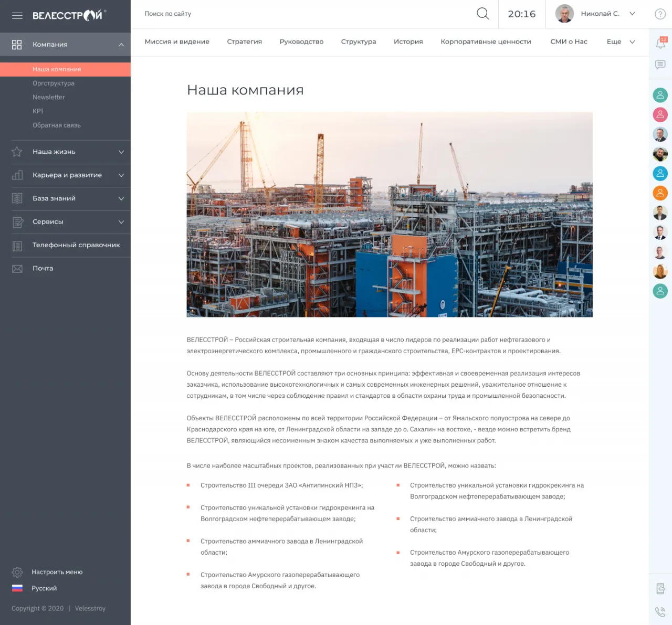672x625 pixels.
Task: Open the Еще dropdown menu
Action: click(621, 42)
